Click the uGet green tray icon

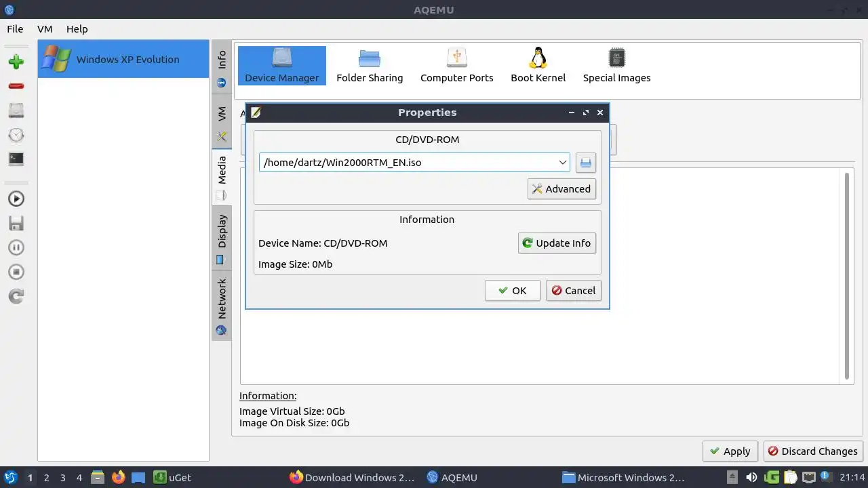(x=772, y=478)
